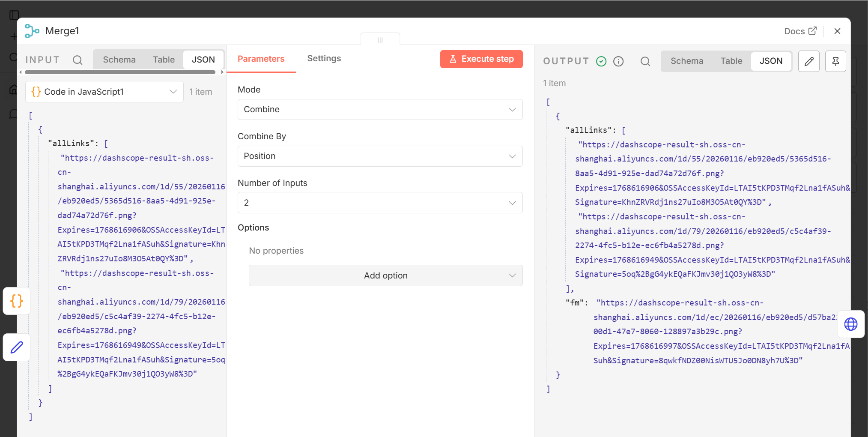Switch output view to Schema
Viewport: 868px width, 437px height.
click(x=686, y=61)
